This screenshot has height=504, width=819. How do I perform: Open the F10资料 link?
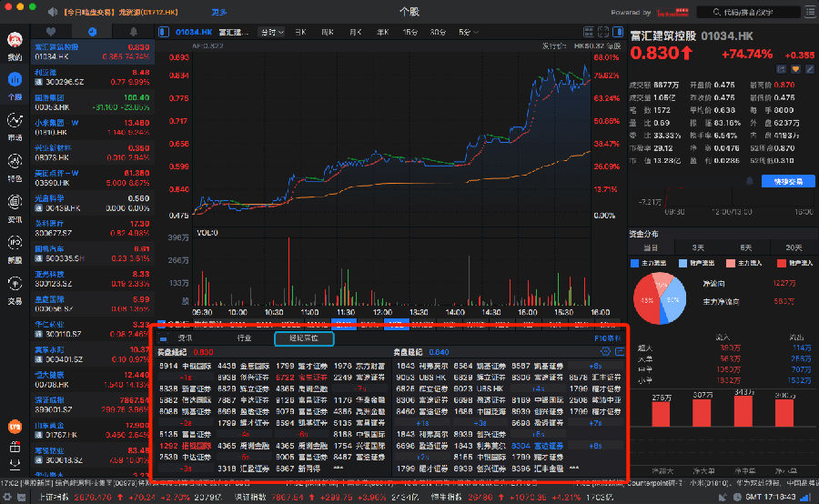607,338
